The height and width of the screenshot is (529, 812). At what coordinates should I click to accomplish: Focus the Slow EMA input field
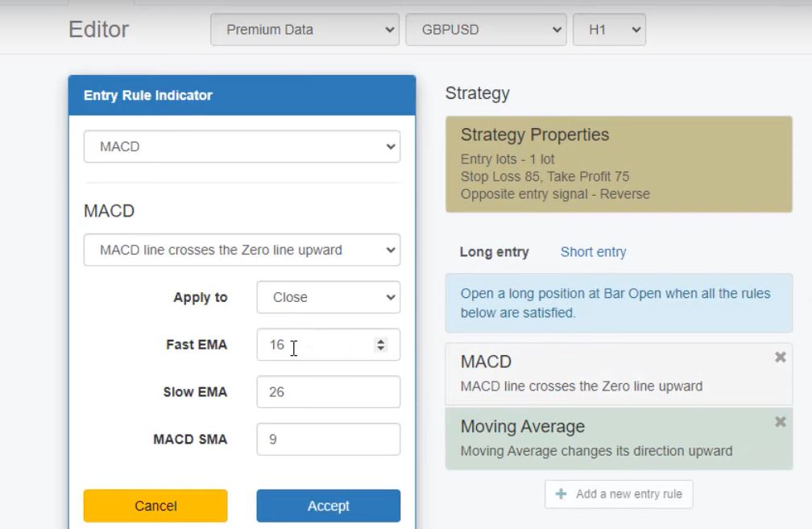(328, 392)
